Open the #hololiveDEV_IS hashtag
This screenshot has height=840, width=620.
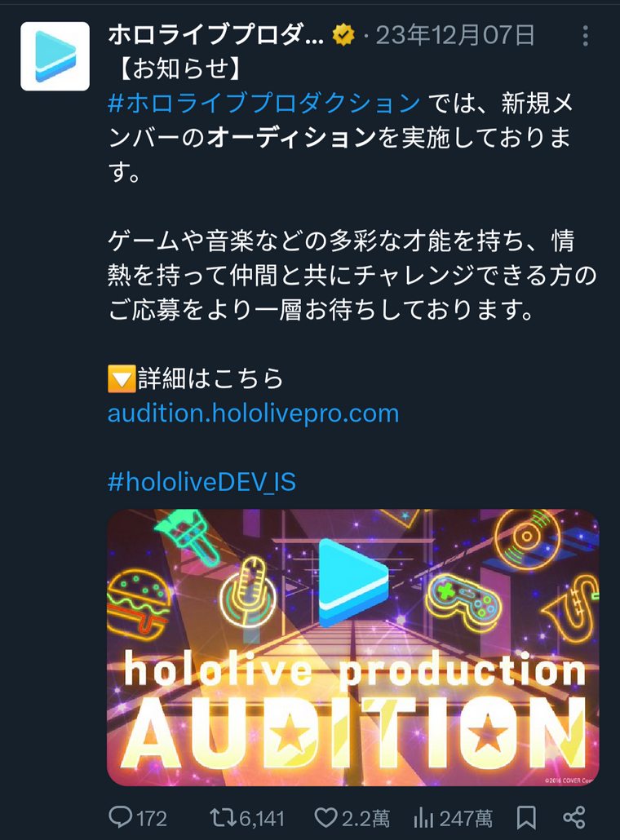202,482
